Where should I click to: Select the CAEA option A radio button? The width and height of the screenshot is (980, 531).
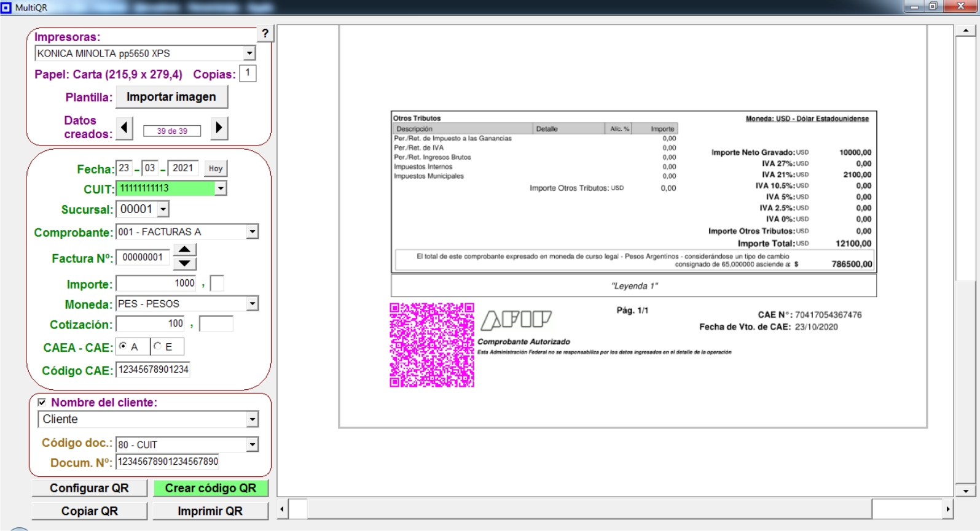point(123,347)
